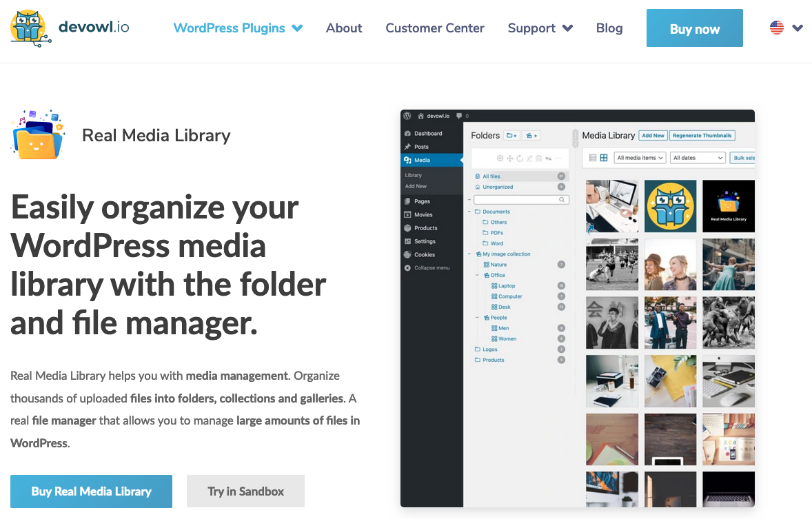The image size is (812, 519).
Task: Click the create new folder icon
Action: tap(511, 135)
